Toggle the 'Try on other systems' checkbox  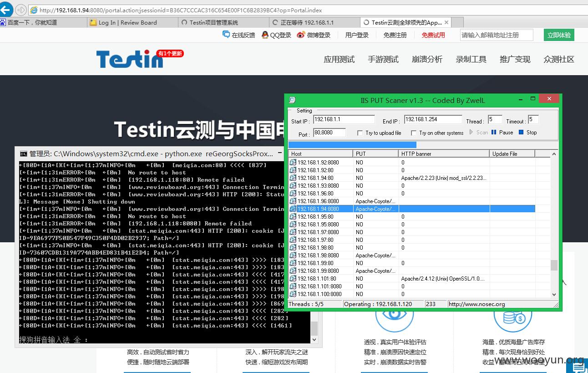click(413, 133)
